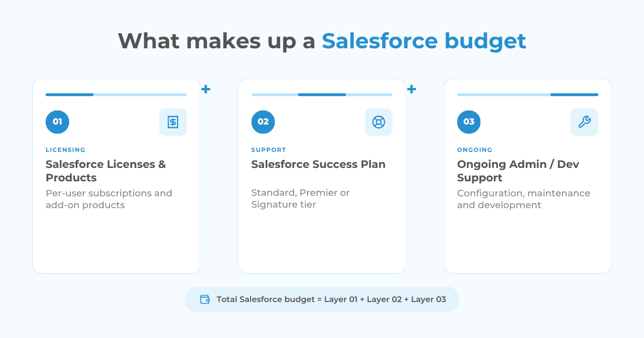
Task: Click the progress bar on the Ongoing card
Action: pyautogui.click(x=528, y=94)
